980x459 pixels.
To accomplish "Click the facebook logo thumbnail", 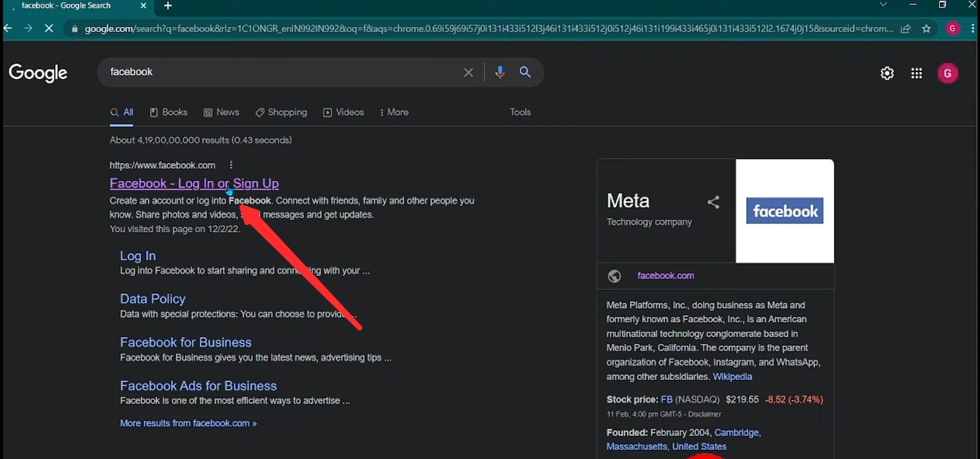I will pyautogui.click(x=785, y=211).
